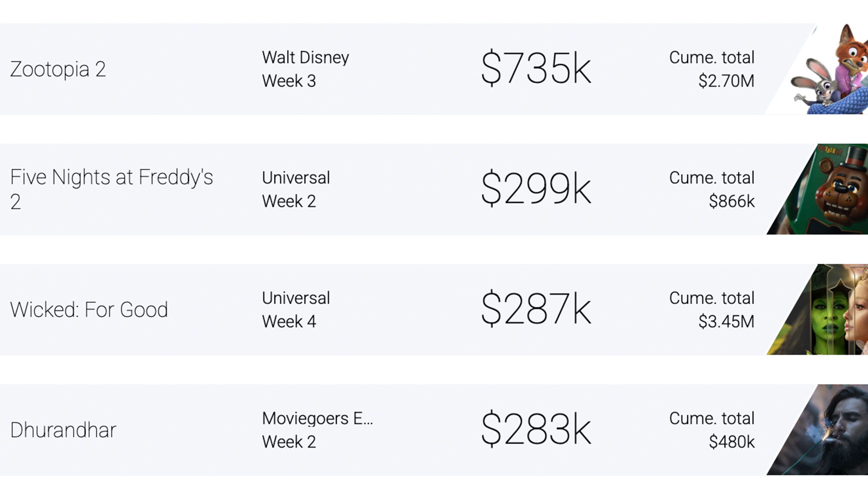The height and width of the screenshot is (488, 868).
Task: Select the $283k gross for Dhurandhar
Action: pos(536,430)
